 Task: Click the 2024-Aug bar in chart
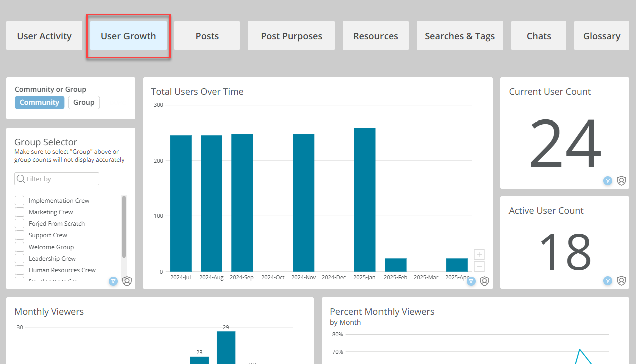pos(211,203)
